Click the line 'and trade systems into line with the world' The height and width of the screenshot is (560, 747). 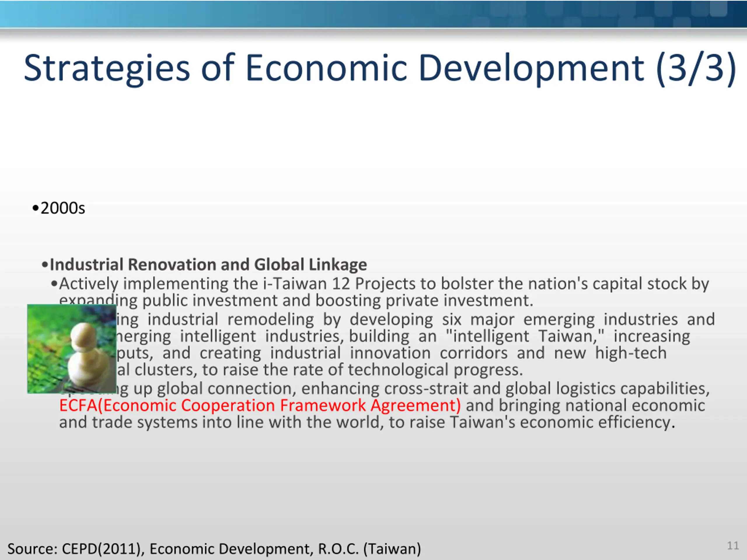tap(367, 422)
